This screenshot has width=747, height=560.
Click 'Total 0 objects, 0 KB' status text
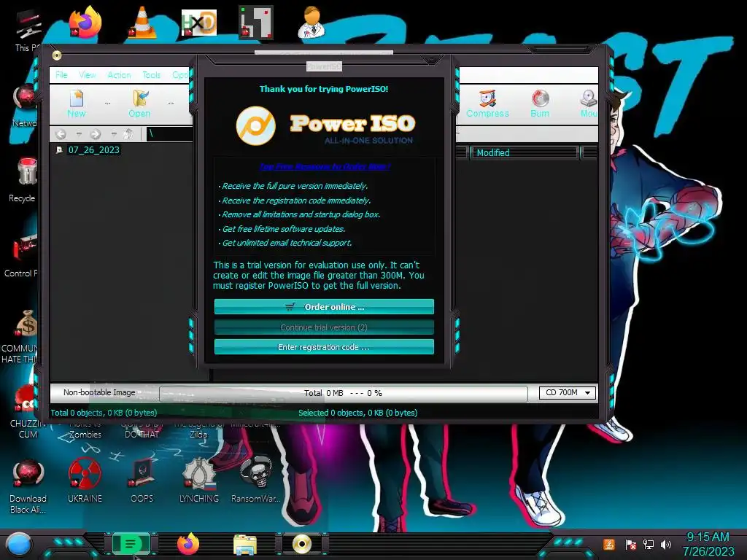point(104,413)
